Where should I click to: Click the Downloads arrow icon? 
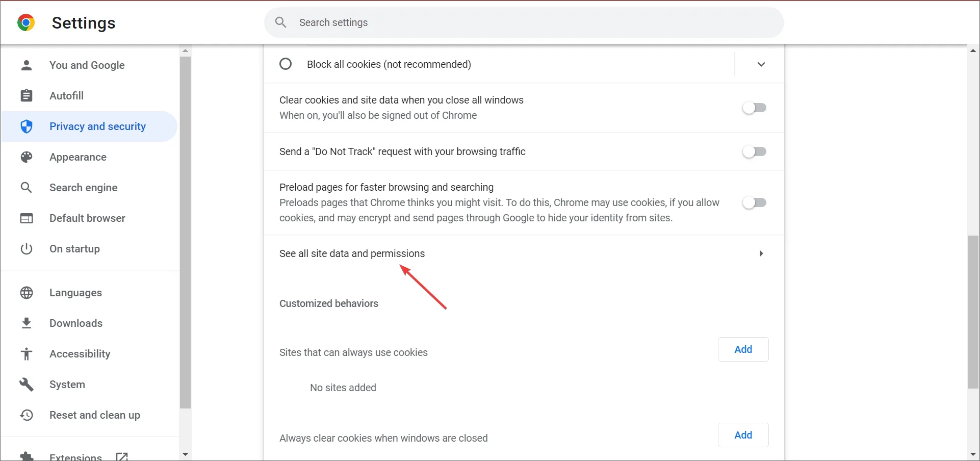tap(27, 323)
